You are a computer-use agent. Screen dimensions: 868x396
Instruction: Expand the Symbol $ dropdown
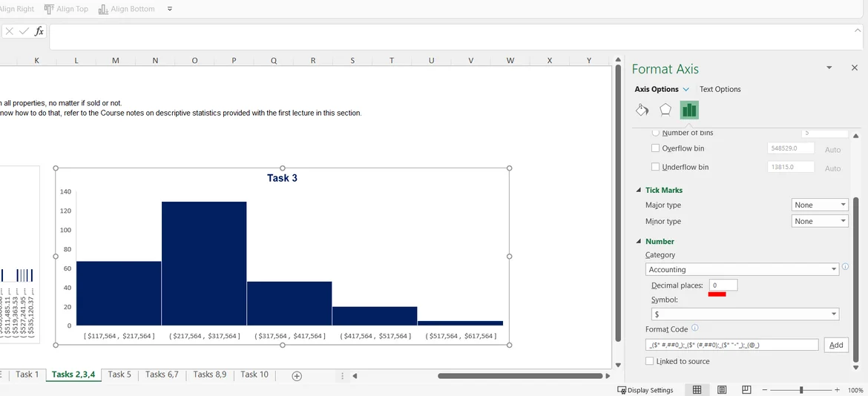[x=742, y=314]
